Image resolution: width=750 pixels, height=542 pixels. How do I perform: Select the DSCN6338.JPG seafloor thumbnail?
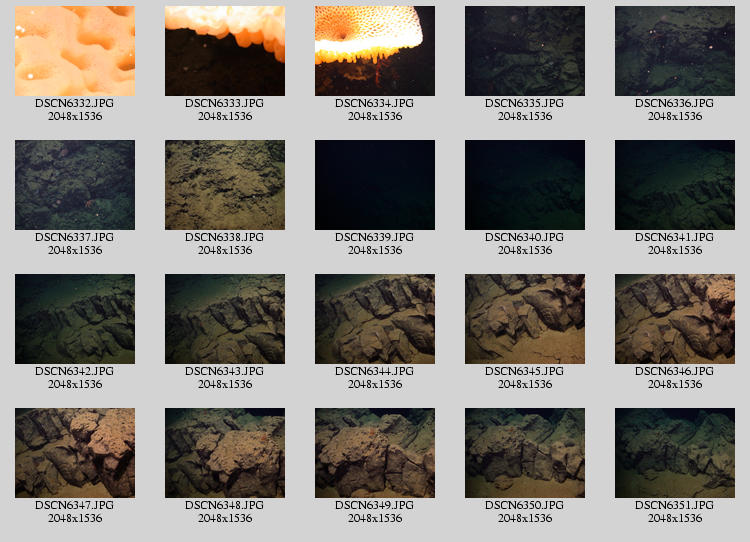[225, 185]
